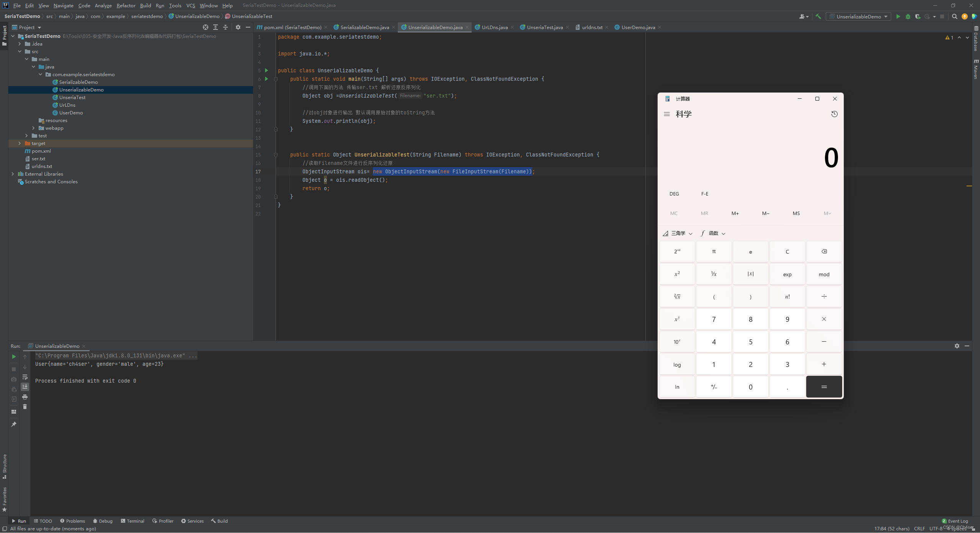The width and height of the screenshot is (980, 533).
Task: Toggle soft-wrap in the run console
Action: click(x=25, y=377)
